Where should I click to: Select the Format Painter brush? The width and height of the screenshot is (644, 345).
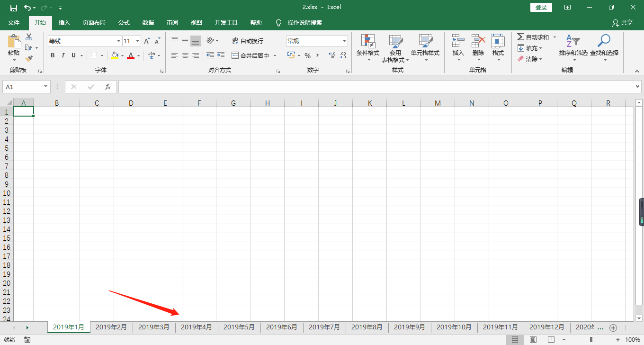point(29,59)
